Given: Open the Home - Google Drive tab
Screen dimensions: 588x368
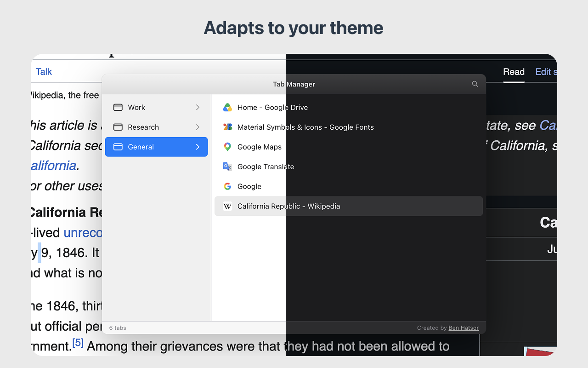Looking at the screenshot, I should coord(349,107).
